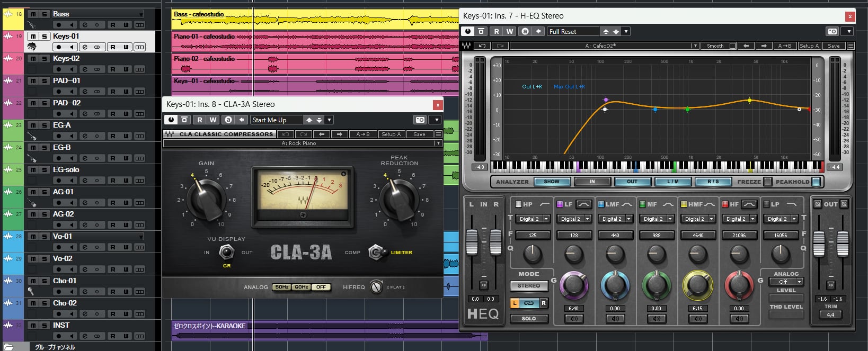This screenshot has width=868, height=351.
Task: Expand the Analog Off dropdown in H-EQ
Action: [799, 282]
